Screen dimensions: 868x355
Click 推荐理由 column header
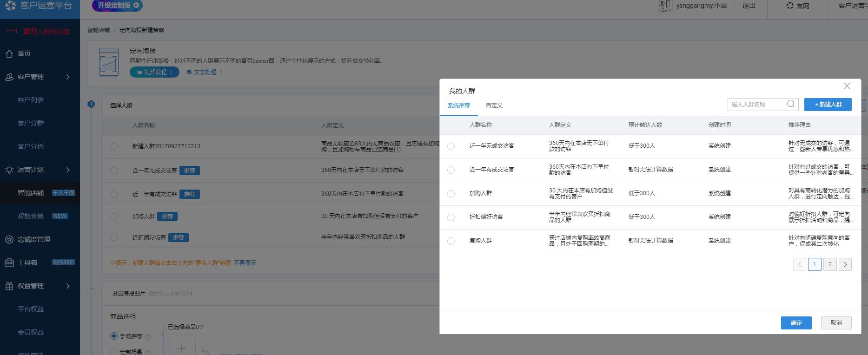click(x=800, y=125)
